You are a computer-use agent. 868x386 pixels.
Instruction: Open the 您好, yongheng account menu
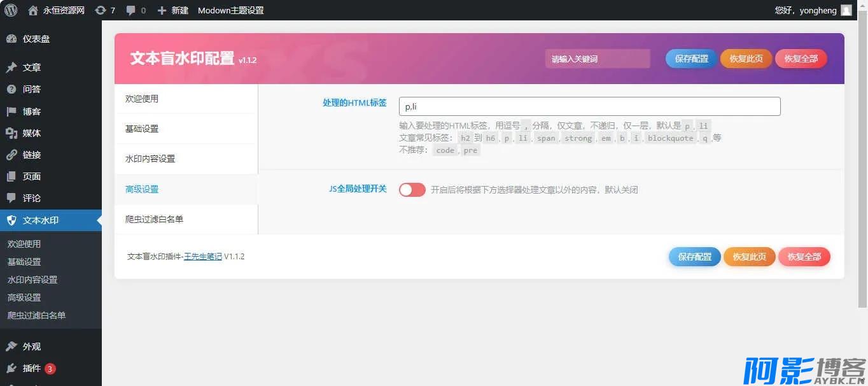(x=806, y=10)
